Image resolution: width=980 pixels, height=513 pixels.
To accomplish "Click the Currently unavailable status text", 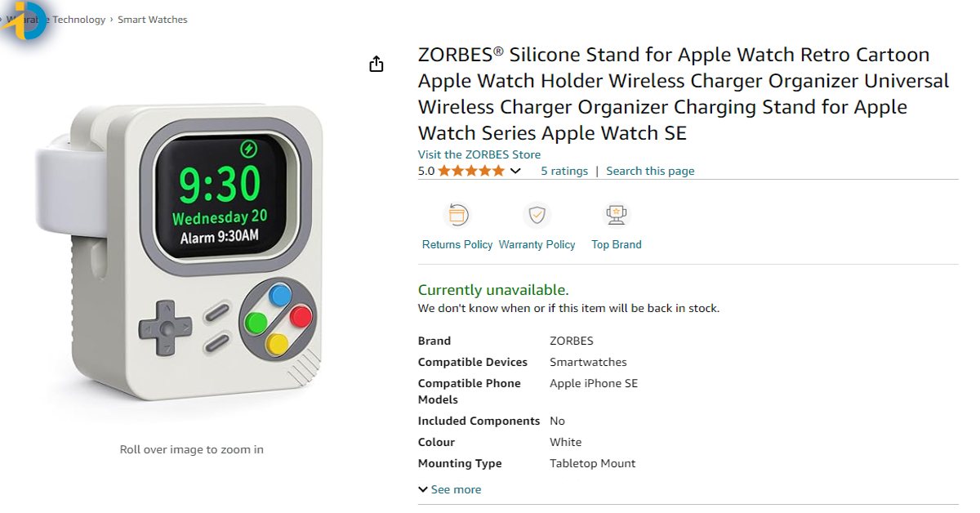I will point(493,290).
